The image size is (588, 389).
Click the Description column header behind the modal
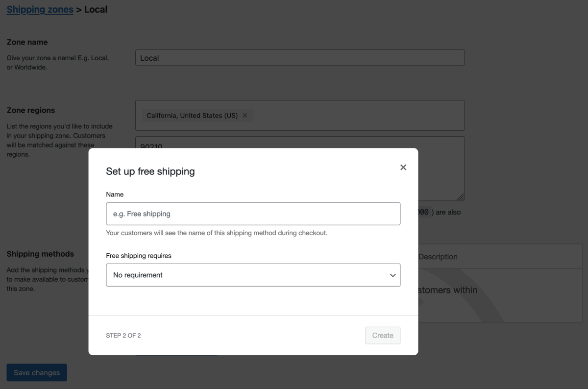[438, 256]
